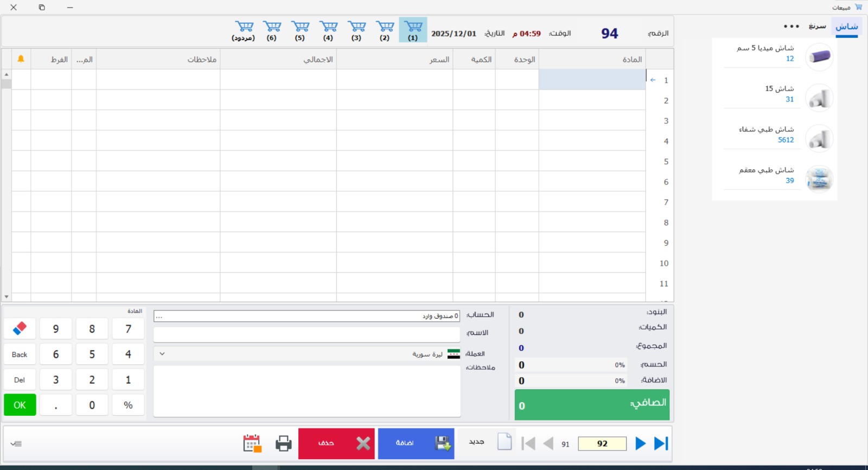This screenshot has width=868, height=470.
Task: Click the printer icon
Action: click(283, 443)
